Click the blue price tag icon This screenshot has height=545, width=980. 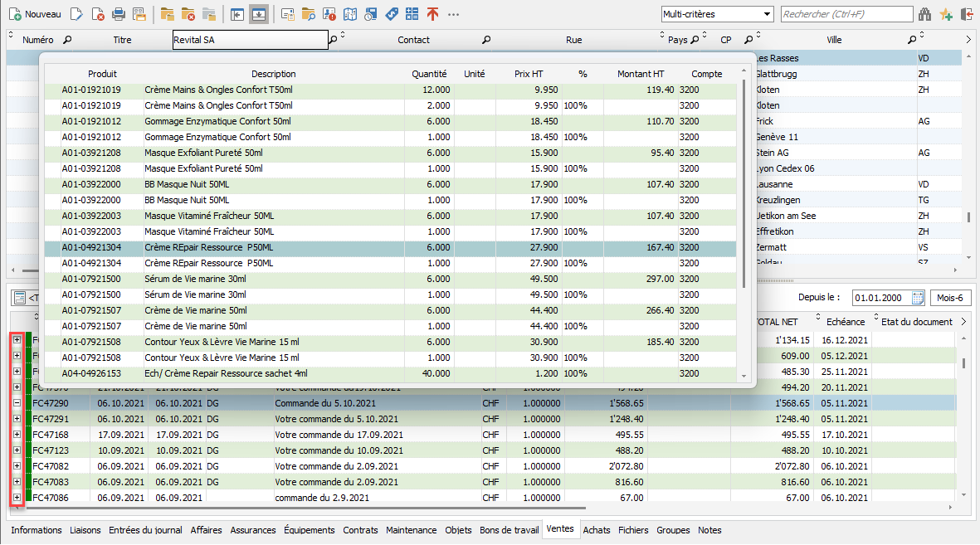coord(392,14)
